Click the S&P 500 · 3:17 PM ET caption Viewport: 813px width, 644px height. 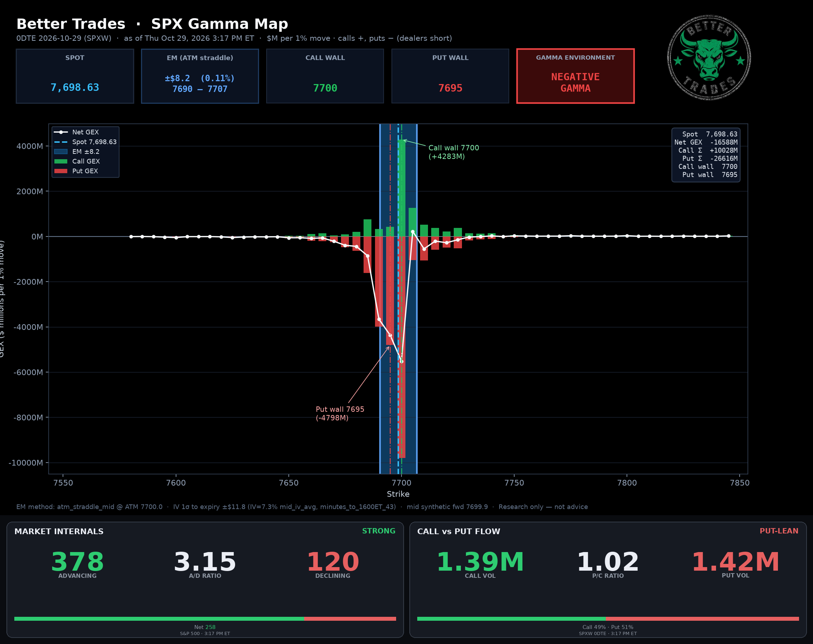(205, 633)
